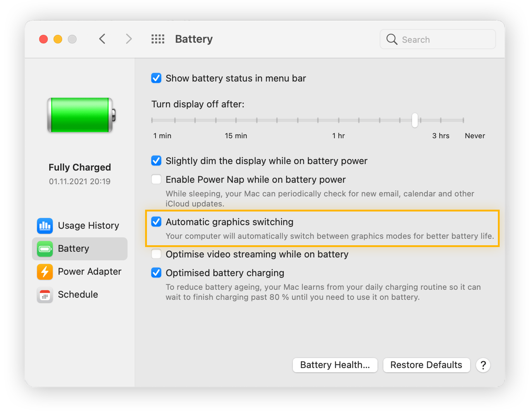This screenshot has height=414, width=532.
Task: Switch to the Battery section in sidebar
Action: click(74, 249)
